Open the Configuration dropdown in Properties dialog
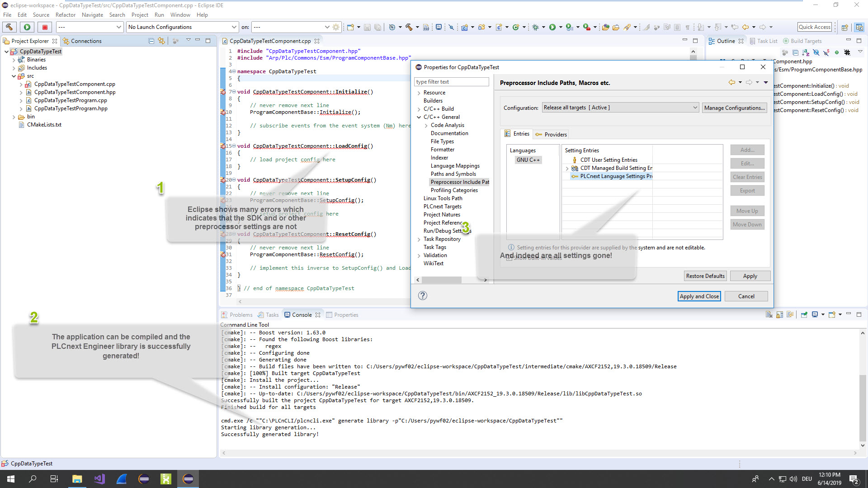 620,108
